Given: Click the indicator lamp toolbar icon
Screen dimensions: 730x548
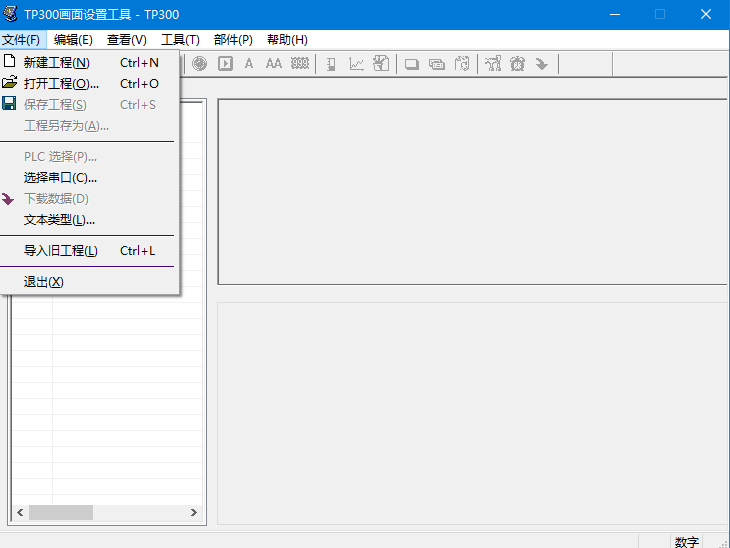Looking at the screenshot, I should (x=200, y=64).
